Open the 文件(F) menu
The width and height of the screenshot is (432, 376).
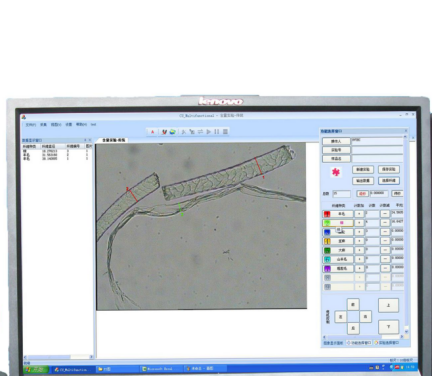pyautogui.click(x=31, y=124)
